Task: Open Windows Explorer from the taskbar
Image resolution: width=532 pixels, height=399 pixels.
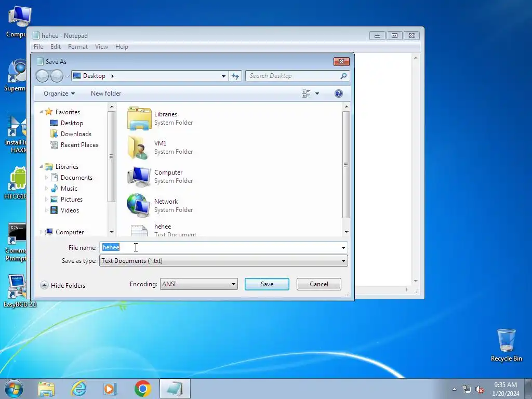Action: coord(46,389)
